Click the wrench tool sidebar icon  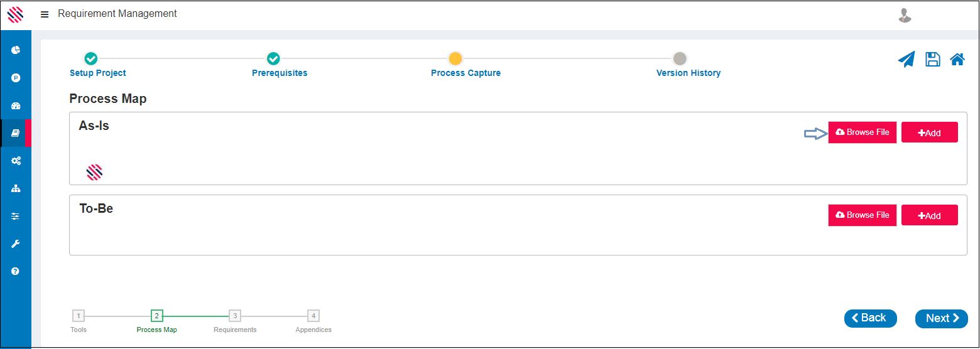point(16,244)
